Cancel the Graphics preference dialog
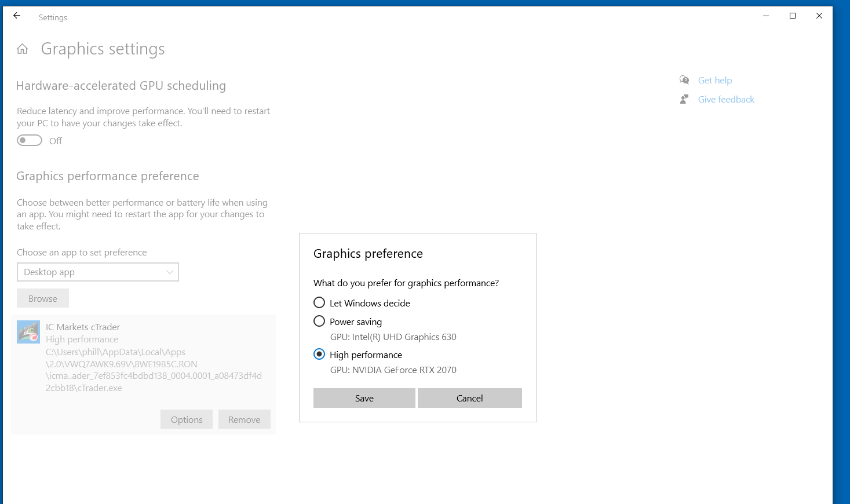 point(470,398)
